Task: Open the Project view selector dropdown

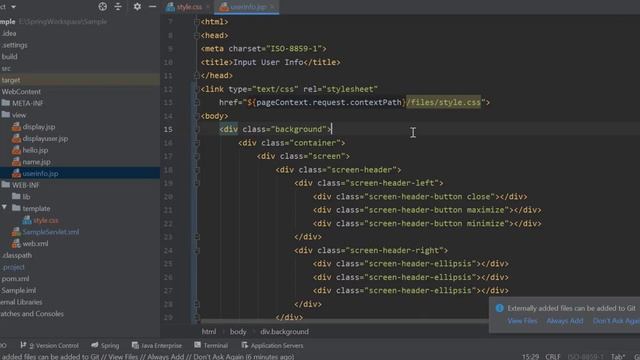Action: coord(13,7)
